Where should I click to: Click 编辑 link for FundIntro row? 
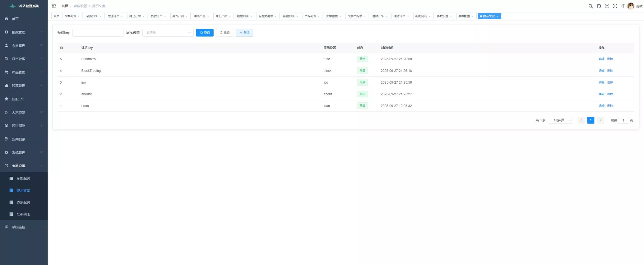pos(601,59)
